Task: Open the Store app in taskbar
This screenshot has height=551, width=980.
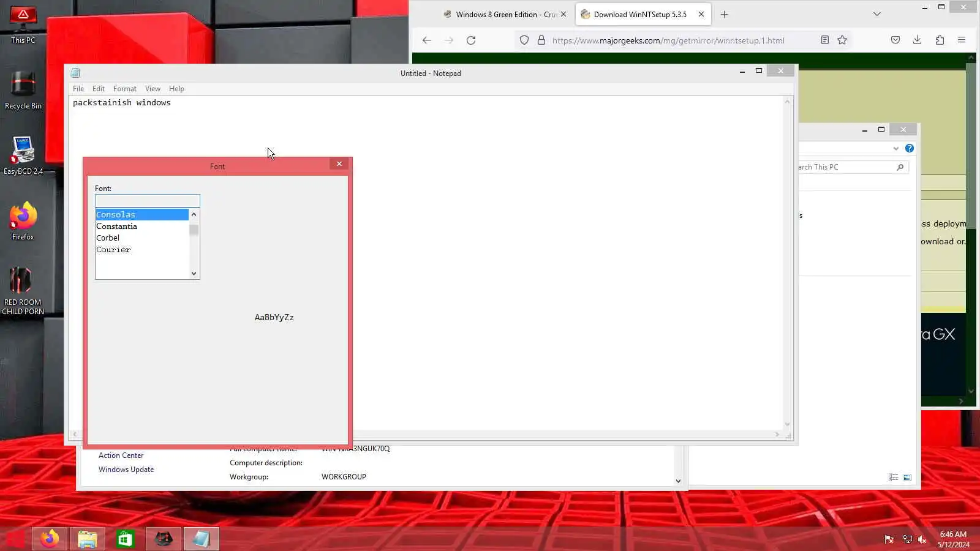Action: (126, 539)
